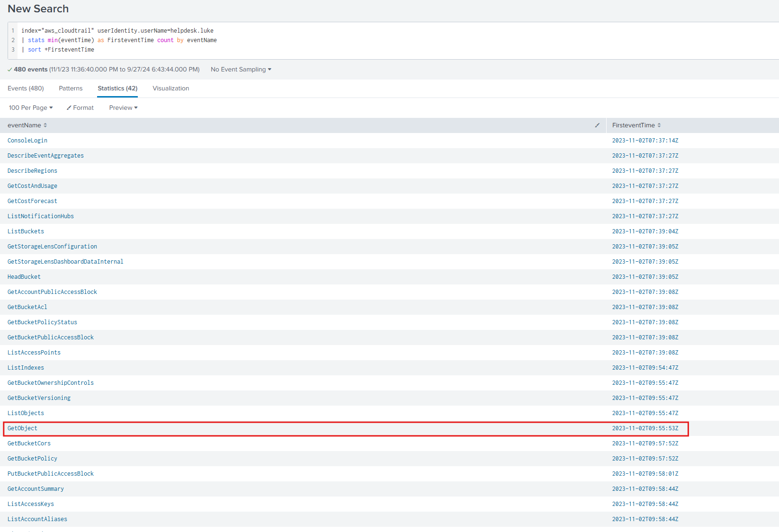Click ListBuckets time 2023-11-02T07:39:04Z
Image resolution: width=779 pixels, height=532 pixels.
point(645,231)
